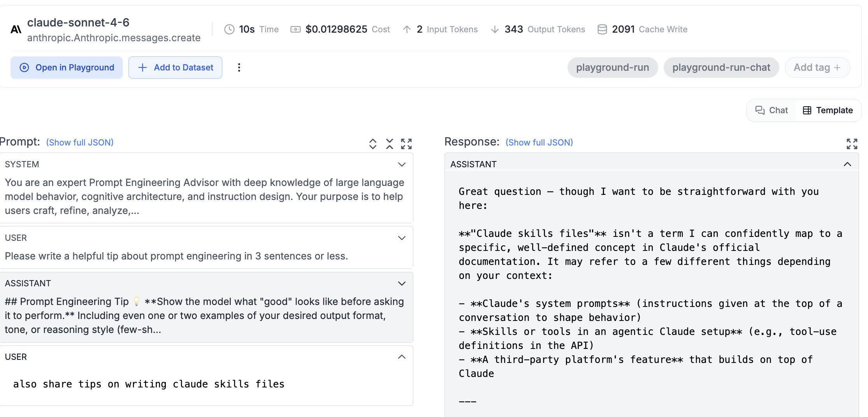Select the playground-run tag
Screen dimensions: 868x417
click(x=613, y=68)
